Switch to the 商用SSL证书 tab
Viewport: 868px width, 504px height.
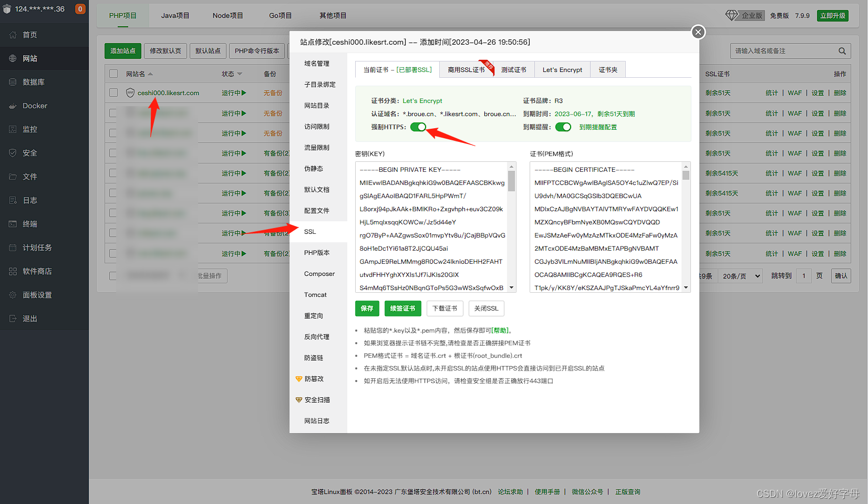click(x=466, y=69)
